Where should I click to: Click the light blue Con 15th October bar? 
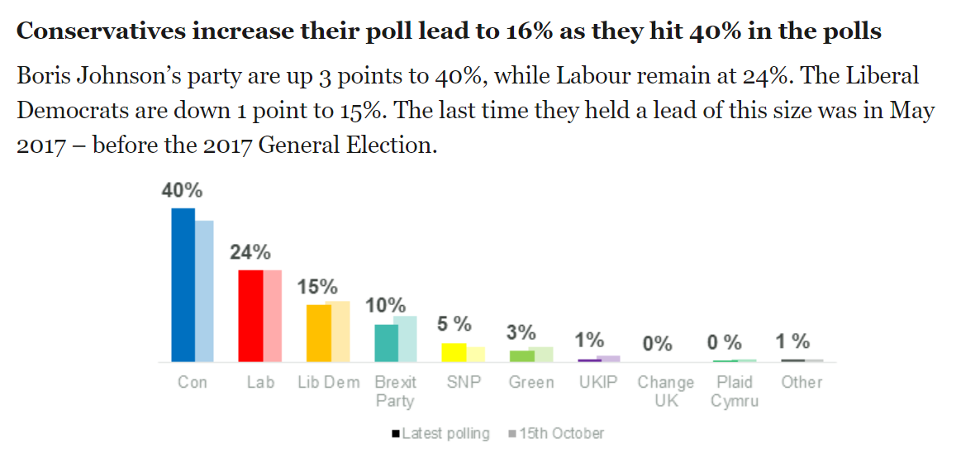[x=204, y=291]
